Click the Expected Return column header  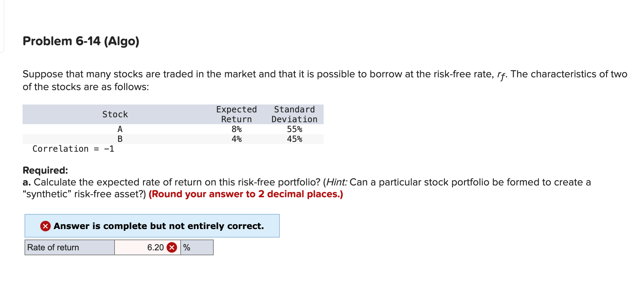pyautogui.click(x=236, y=114)
